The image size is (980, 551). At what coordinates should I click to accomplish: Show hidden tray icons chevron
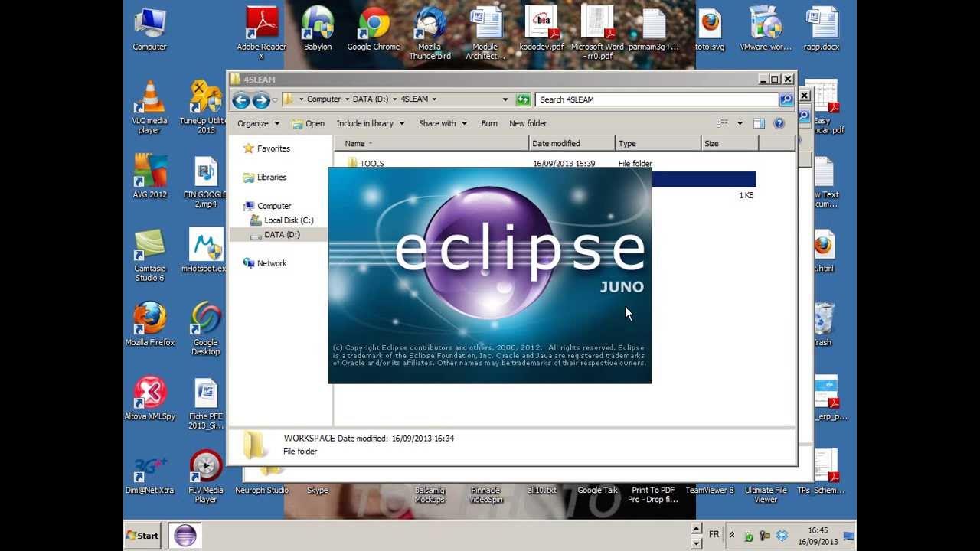pos(732,536)
